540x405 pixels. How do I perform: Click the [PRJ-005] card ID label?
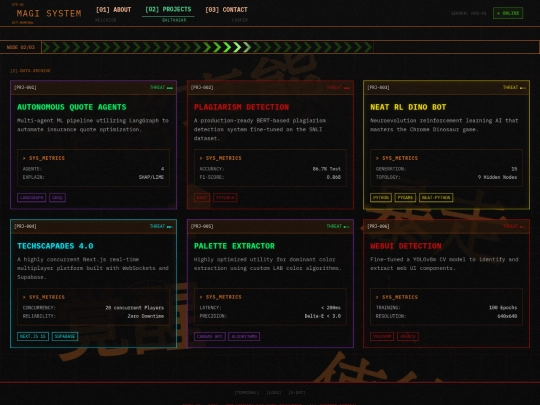(202, 226)
